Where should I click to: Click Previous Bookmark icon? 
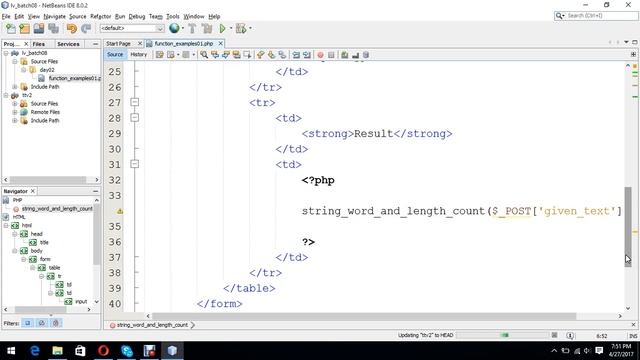point(260,55)
